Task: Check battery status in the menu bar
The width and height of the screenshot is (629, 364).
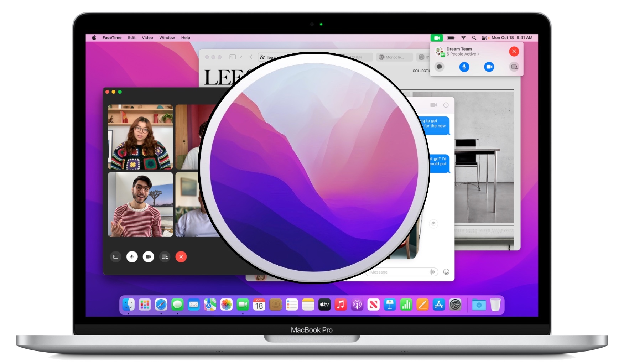Action: pos(451,38)
